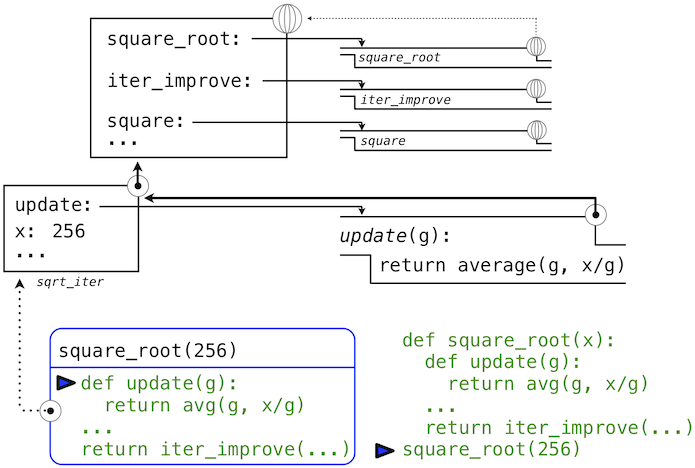Click the blue arrow beside def update(g)

click(66, 382)
